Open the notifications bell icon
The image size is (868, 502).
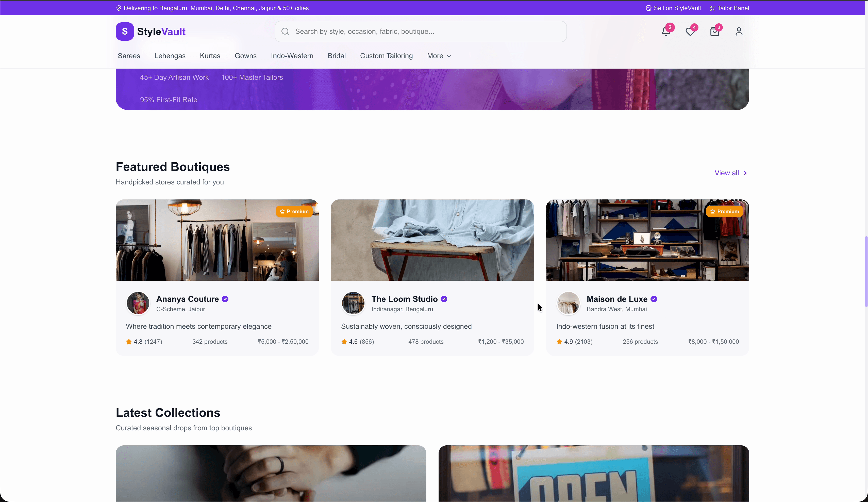click(666, 32)
